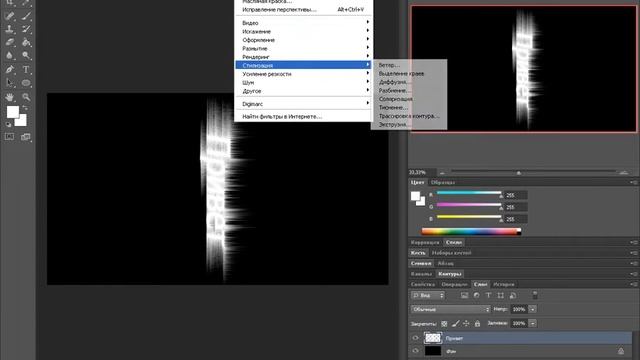Open the Размытие filter submenu
The width and height of the screenshot is (640, 360).
pyautogui.click(x=303, y=48)
